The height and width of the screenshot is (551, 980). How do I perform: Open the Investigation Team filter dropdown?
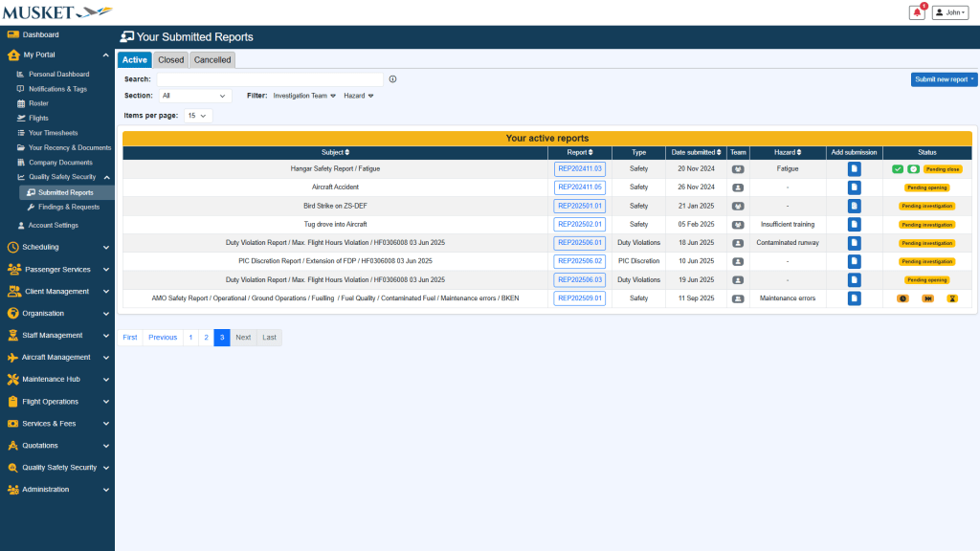pyautogui.click(x=303, y=96)
